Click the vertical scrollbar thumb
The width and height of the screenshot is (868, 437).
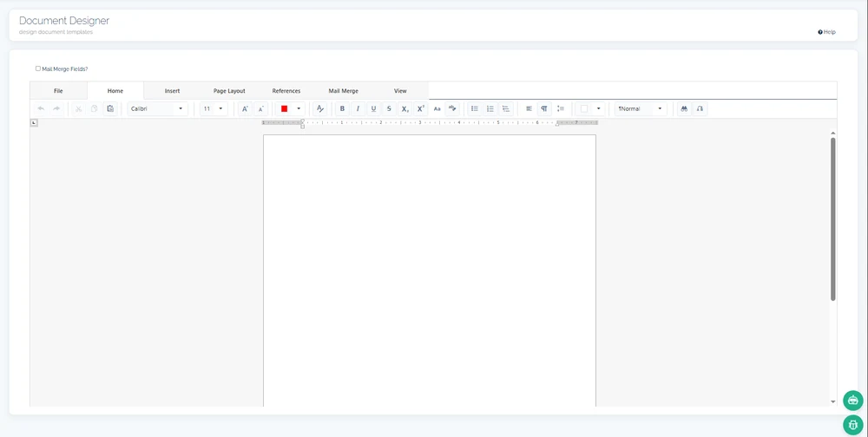click(832, 219)
